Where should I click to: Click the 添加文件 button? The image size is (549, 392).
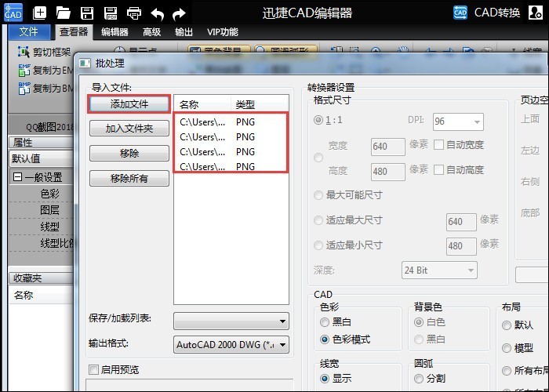[129, 104]
